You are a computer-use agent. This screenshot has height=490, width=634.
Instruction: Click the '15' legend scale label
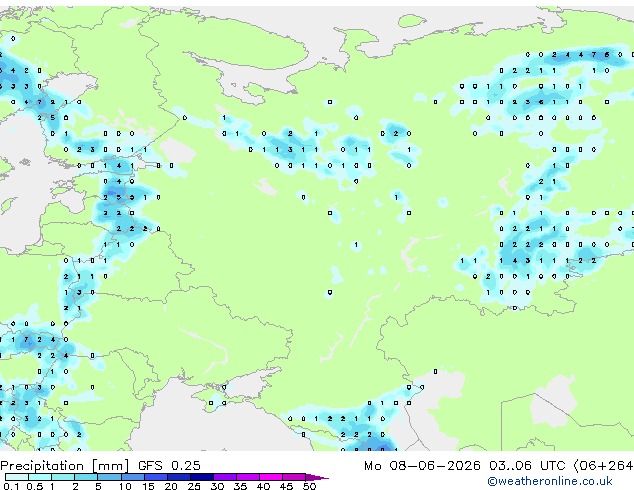[x=148, y=486]
